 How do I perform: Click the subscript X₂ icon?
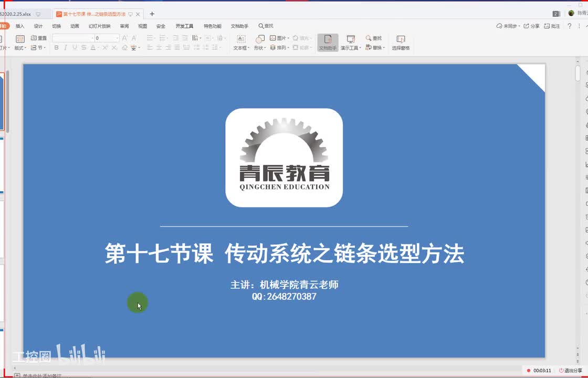coord(114,48)
